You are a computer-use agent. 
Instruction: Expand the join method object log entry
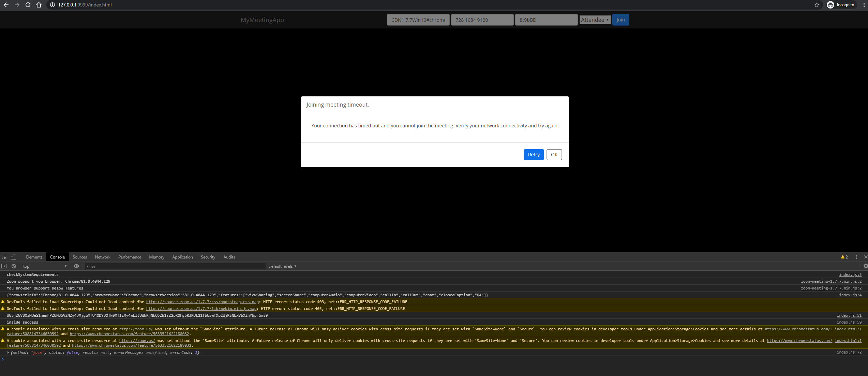tap(8, 352)
